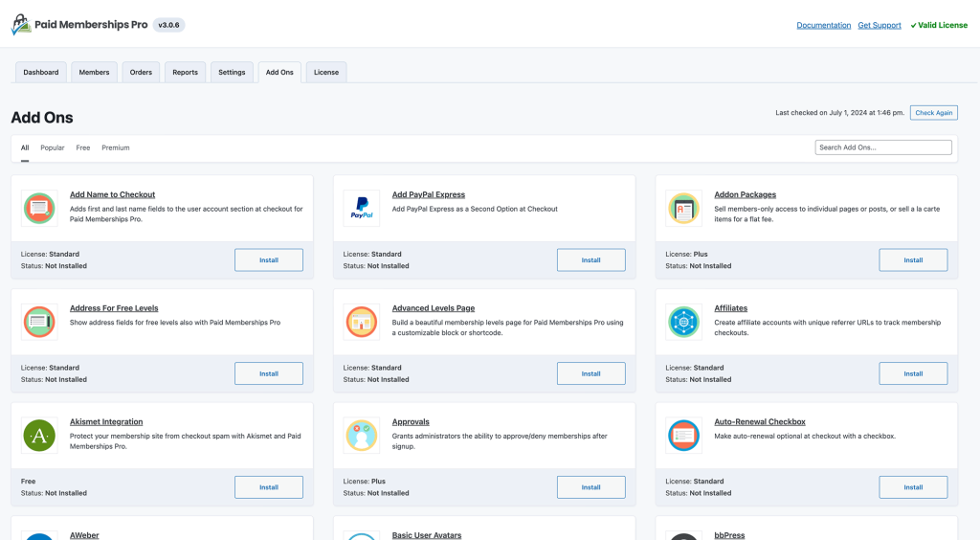Screen dimensions: 980x540
Task: Filter add-ons by Free
Action: coord(83,148)
